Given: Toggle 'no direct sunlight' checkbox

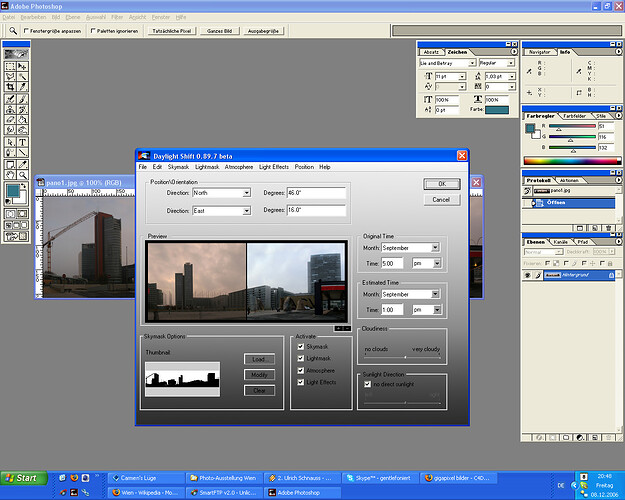Looking at the screenshot, I should tap(368, 384).
